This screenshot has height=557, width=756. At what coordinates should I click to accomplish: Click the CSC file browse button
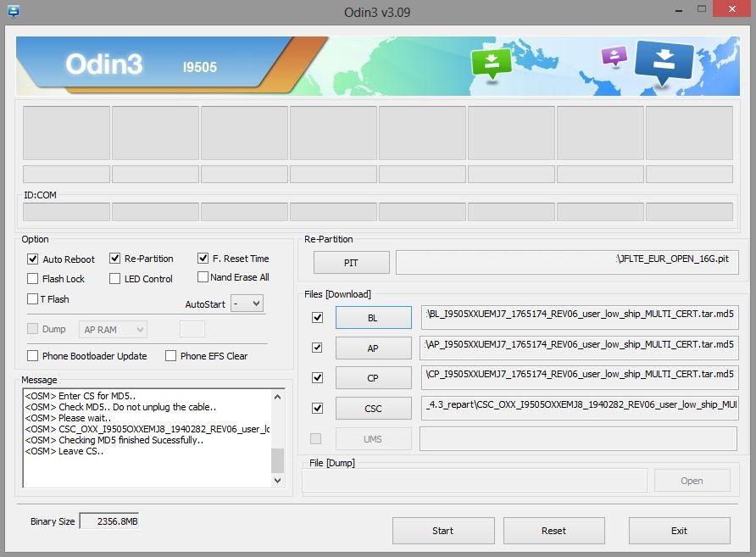tap(373, 409)
